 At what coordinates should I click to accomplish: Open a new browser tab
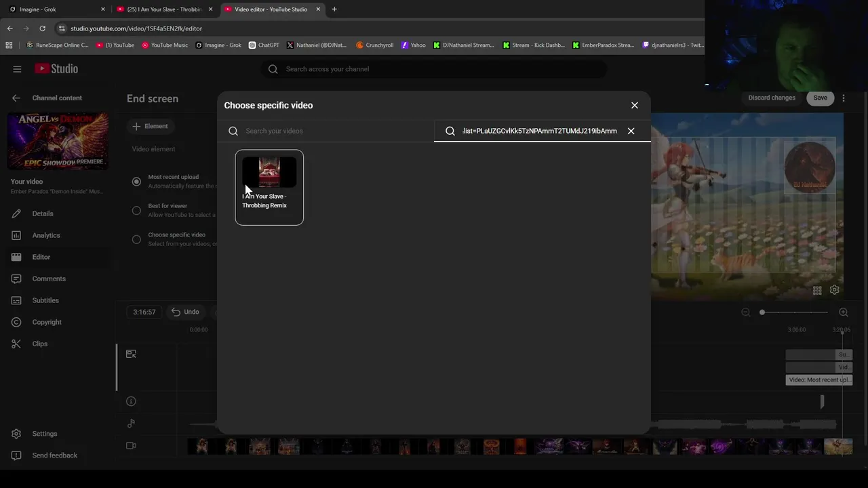point(334,9)
